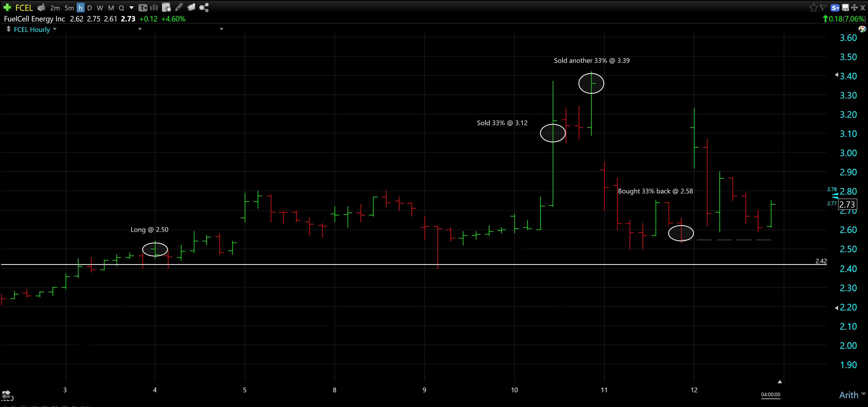This screenshot has height=407, width=868.
Task: Click the 0.18(7.06%) change indicator
Action: pos(844,19)
